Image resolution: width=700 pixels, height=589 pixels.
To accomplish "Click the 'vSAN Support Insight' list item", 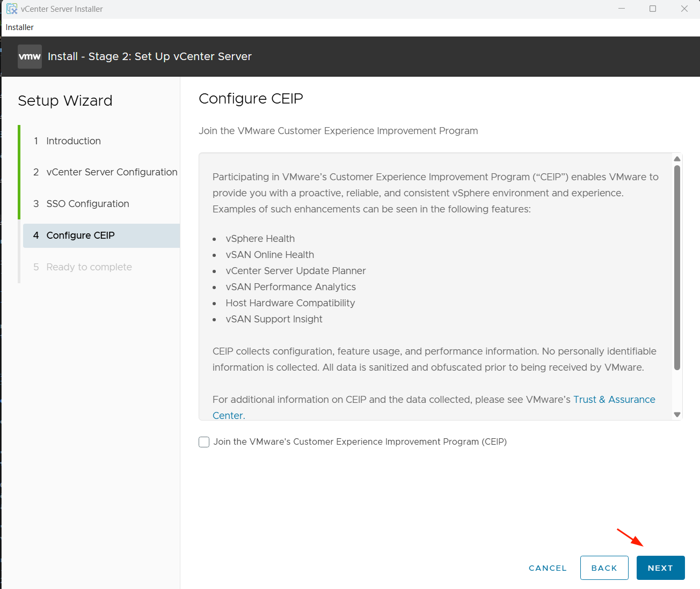I will 274,319.
